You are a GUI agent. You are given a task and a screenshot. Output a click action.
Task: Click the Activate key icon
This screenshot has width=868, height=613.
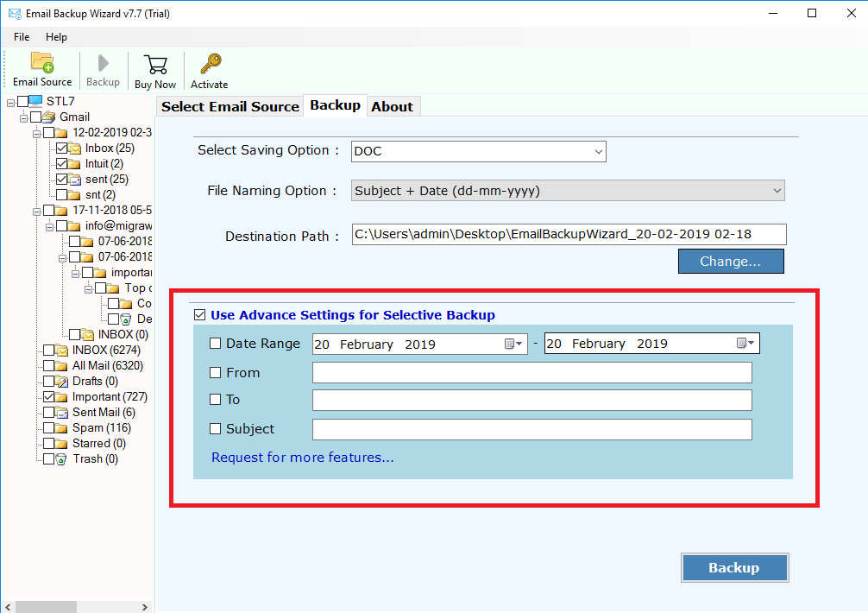pyautogui.click(x=211, y=64)
